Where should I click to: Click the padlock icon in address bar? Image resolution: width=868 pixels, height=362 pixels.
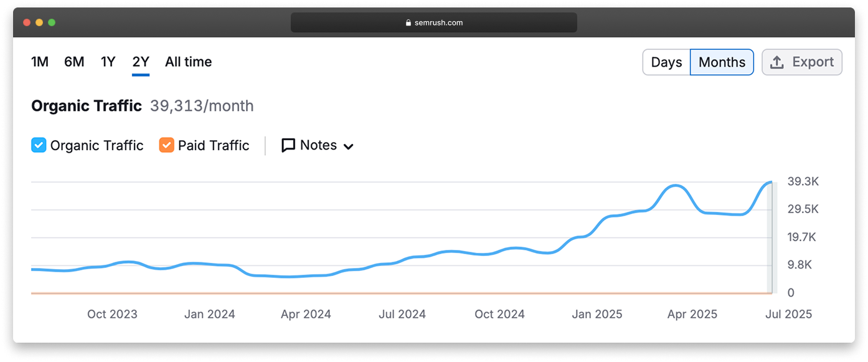[x=408, y=23]
